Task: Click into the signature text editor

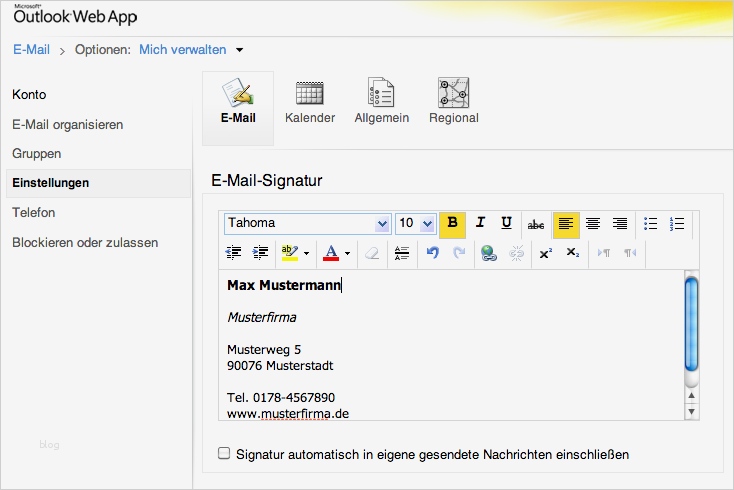Action: (x=451, y=345)
